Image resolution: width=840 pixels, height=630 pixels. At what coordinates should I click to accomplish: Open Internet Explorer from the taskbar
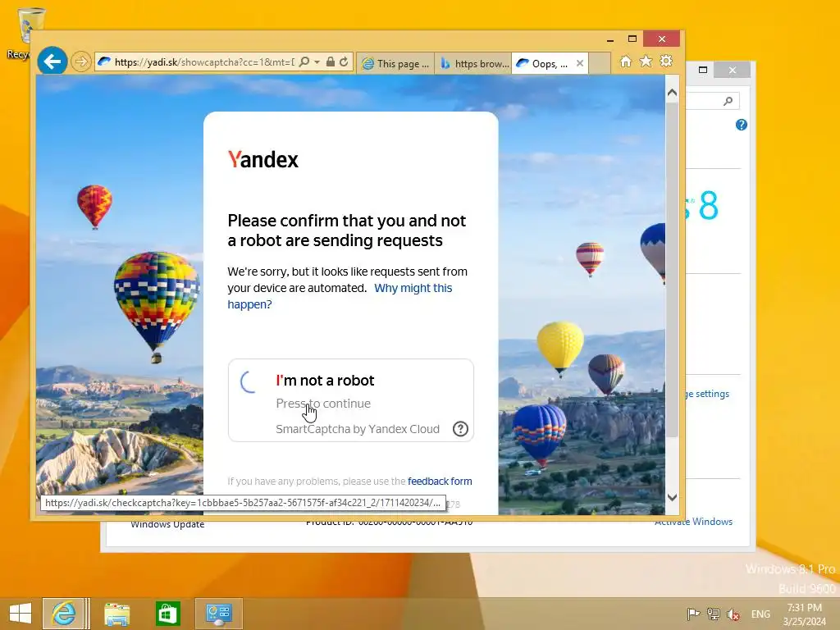point(64,614)
